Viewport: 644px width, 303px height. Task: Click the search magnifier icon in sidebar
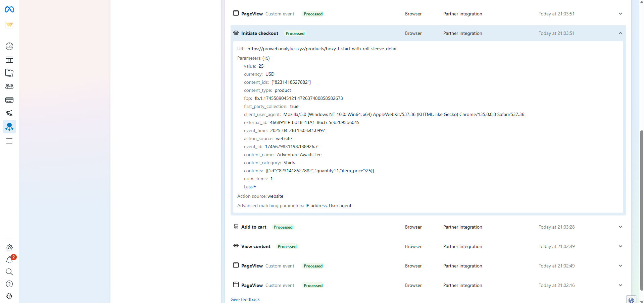(x=9, y=272)
